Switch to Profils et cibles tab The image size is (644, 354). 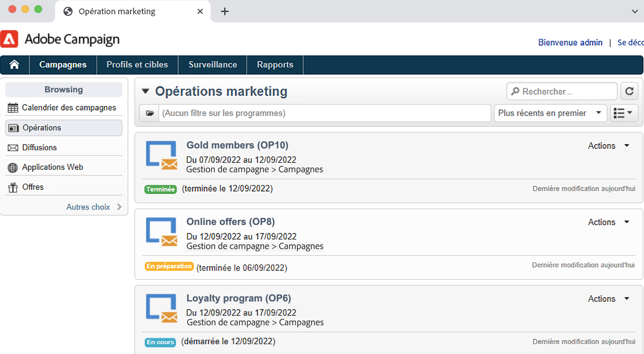137,65
